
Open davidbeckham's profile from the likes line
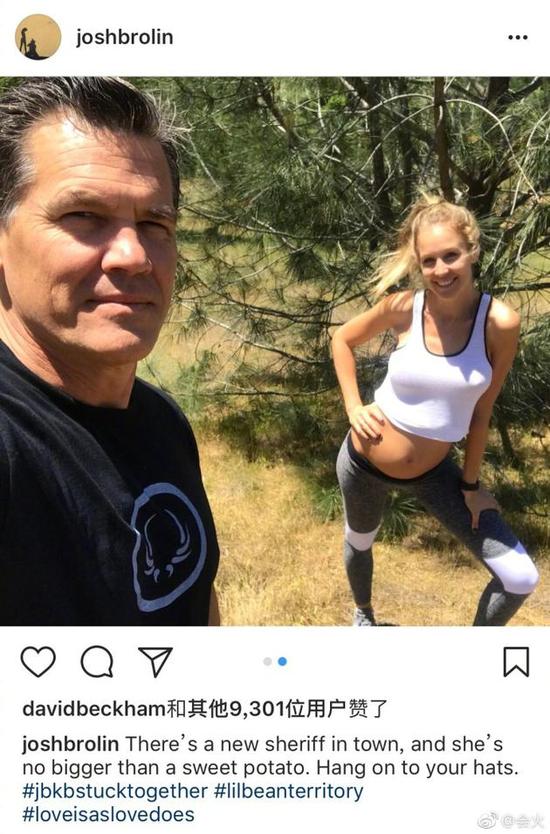coord(94,708)
